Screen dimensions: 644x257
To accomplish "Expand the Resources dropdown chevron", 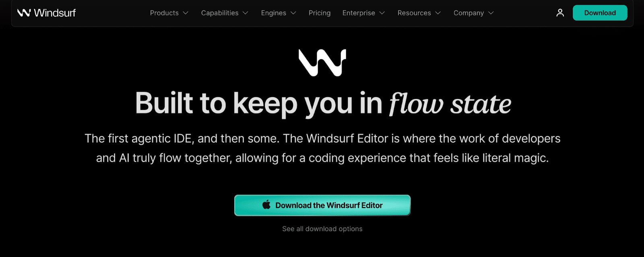I will (x=438, y=13).
